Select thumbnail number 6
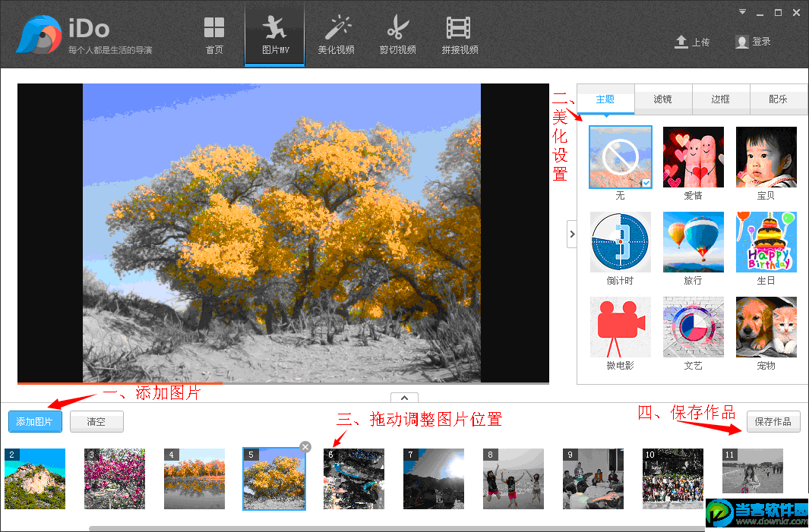The width and height of the screenshot is (809, 532). click(x=354, y=479)
